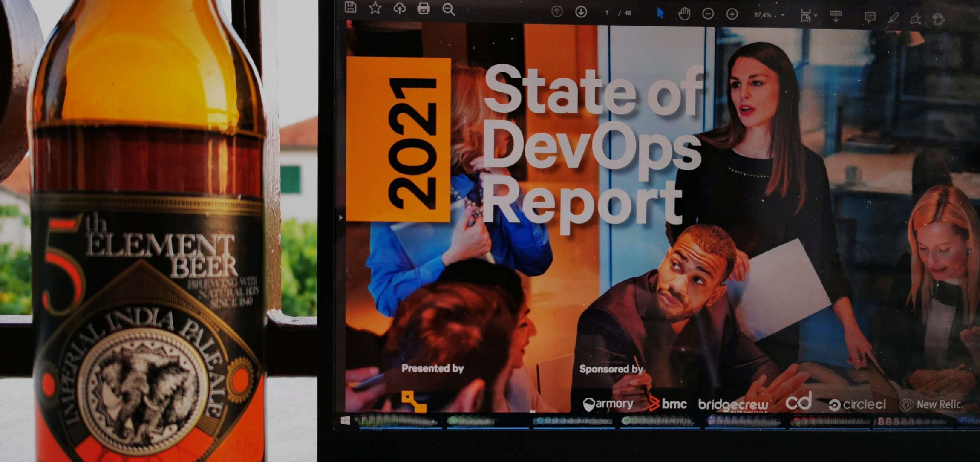Click the Save file icon
Viewport: 980px width, 462px height.
point(350,7)
